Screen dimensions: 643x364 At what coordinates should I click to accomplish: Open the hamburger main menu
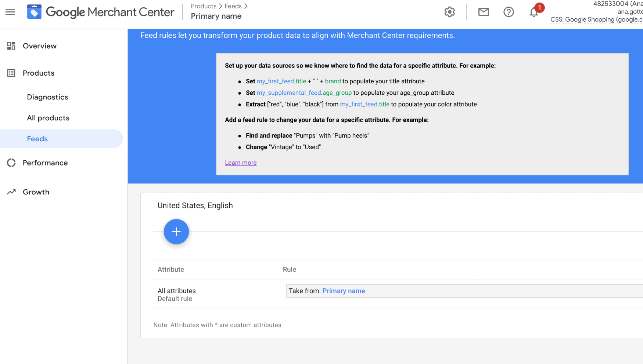tap(10, 12)
